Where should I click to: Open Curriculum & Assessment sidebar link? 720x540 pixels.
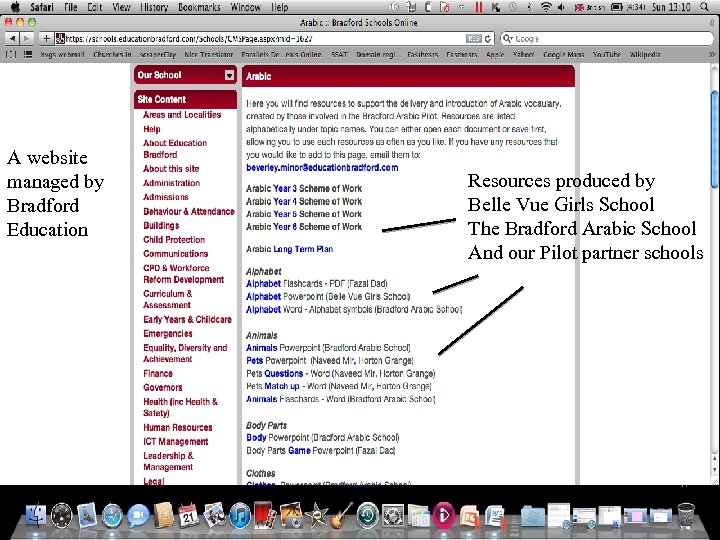[x=168, y=299]
